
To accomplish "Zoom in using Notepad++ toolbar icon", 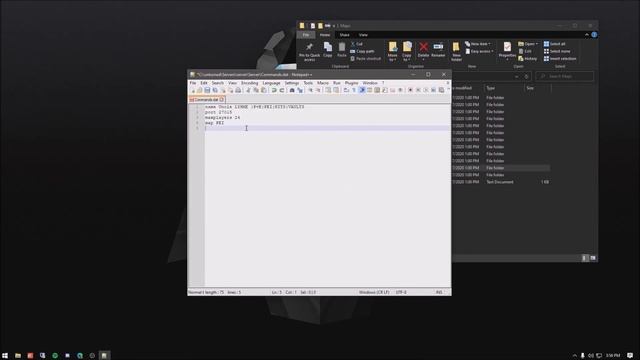I will point(310,90).
